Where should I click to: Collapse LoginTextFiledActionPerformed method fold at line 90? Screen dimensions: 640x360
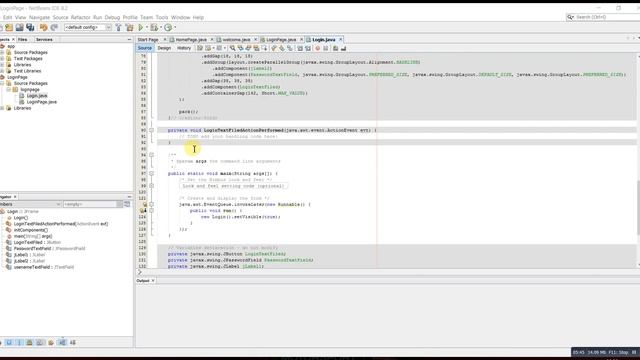click(151, 130)
